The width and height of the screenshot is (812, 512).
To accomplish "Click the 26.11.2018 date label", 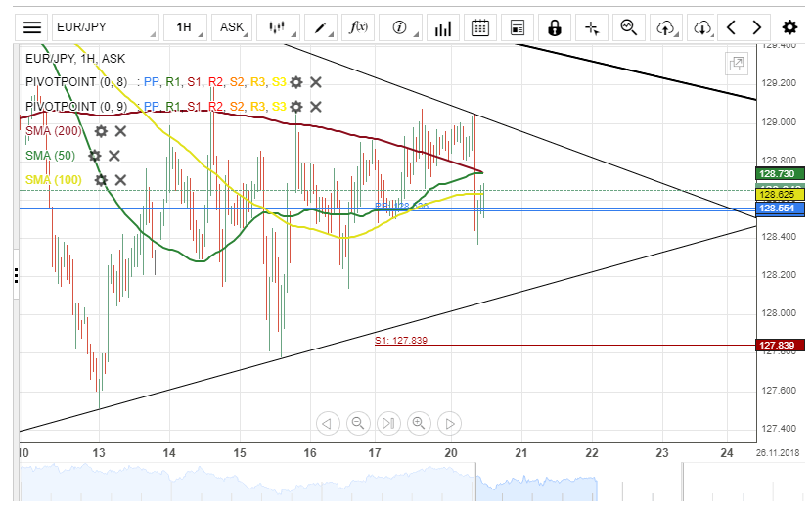I will tap(780, 453).
